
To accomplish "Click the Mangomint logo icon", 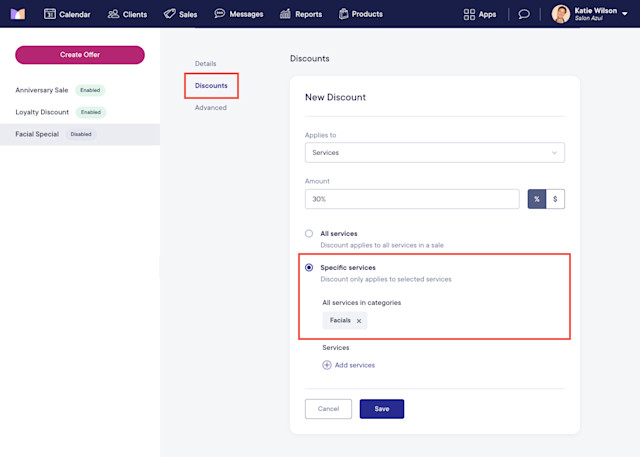I will coord(18,14).
